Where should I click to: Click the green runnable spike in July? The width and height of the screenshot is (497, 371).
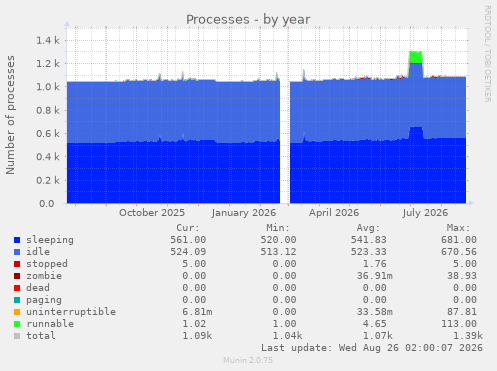(x=416, y=57)
